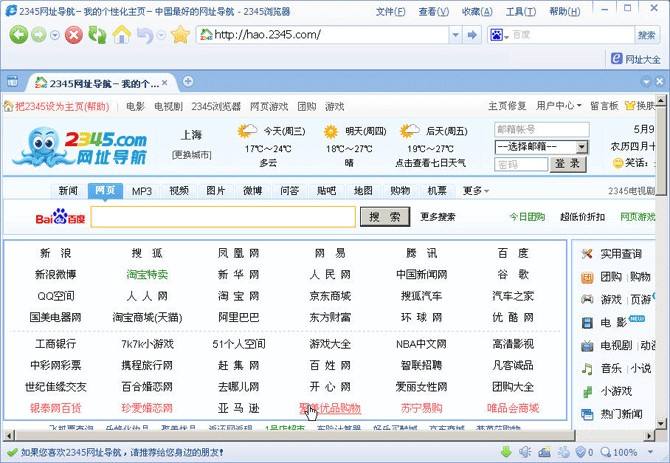The image size is (670, 463).
Task: Open the 电 影 film sidebar icon
Action: pos(587,322)
